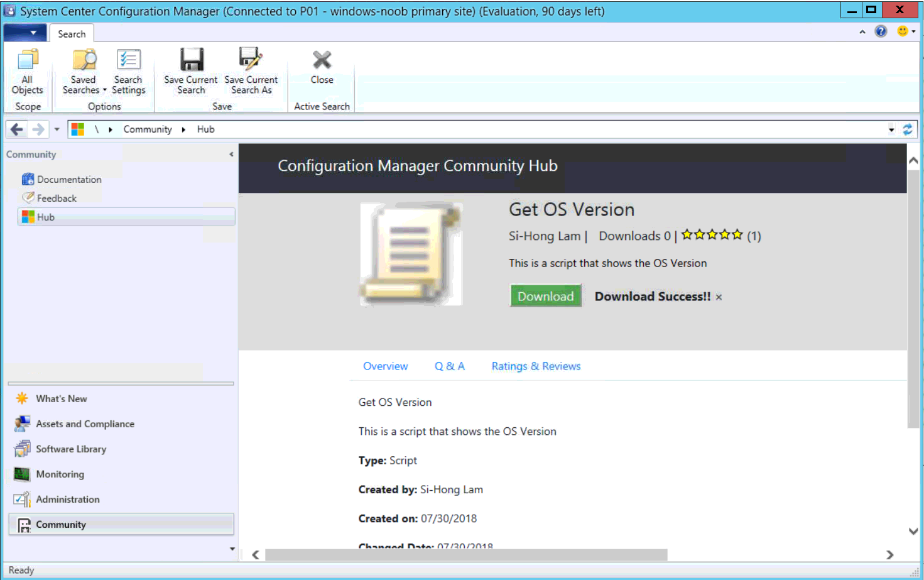Open help via the question mark icon
Image resolution: width=924 pixels, height=580 pixels.
click(881, 31)
